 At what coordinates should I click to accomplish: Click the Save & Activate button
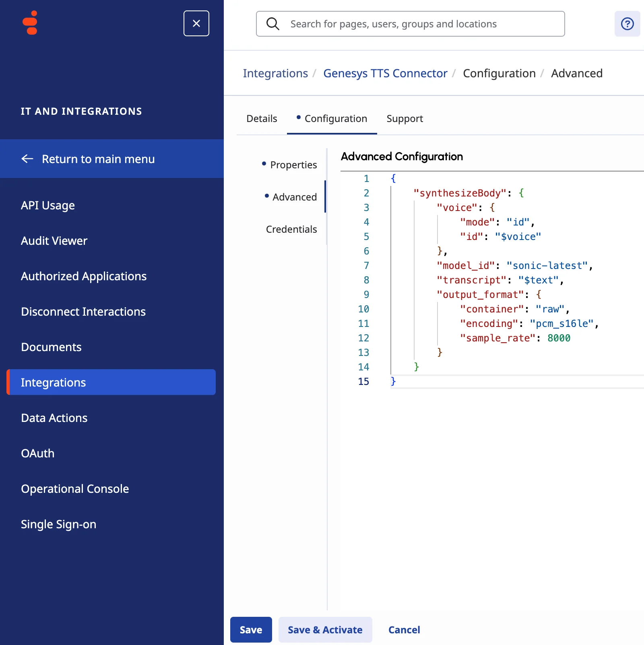pyautogui.click(x=325, y=630)
